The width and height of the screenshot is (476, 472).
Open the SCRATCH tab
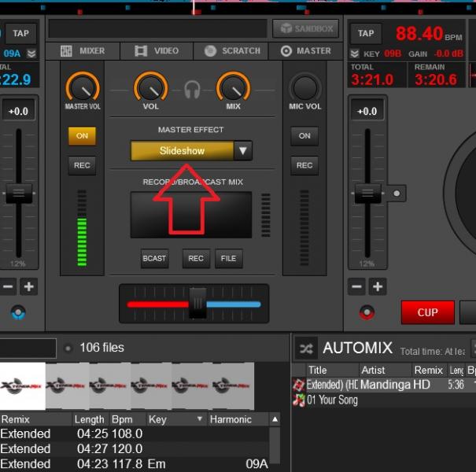tap(232, 51)
